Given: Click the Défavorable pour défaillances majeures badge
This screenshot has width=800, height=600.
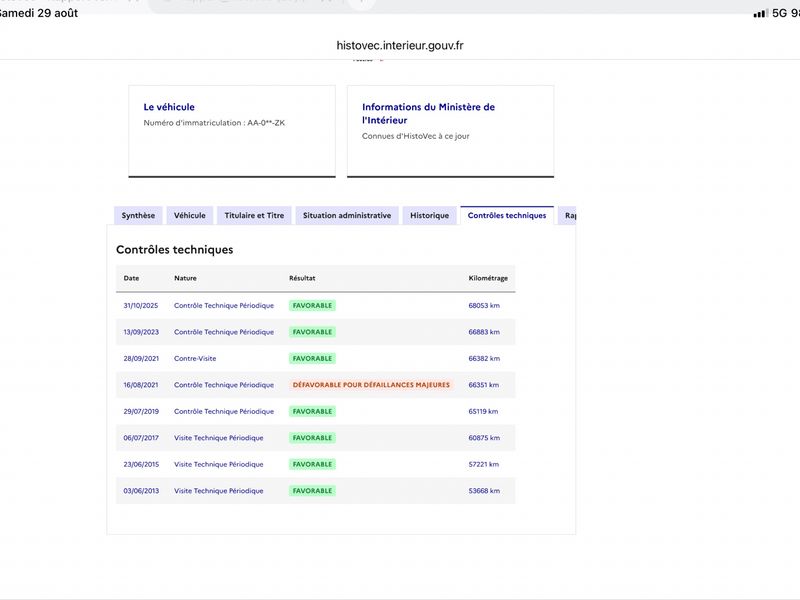Looking at the screenshot, I should point(371,385).
